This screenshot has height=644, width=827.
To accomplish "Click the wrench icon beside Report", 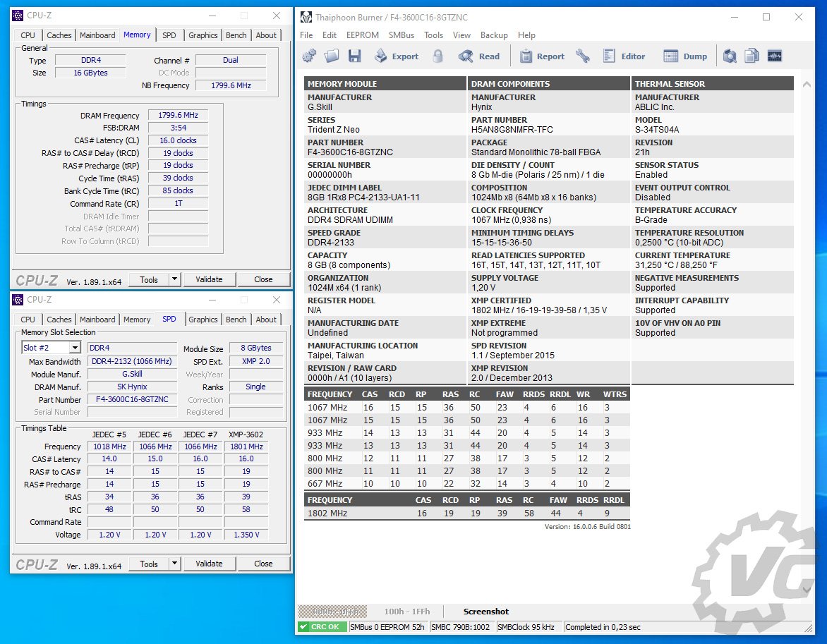I will (x=582, y=56).
